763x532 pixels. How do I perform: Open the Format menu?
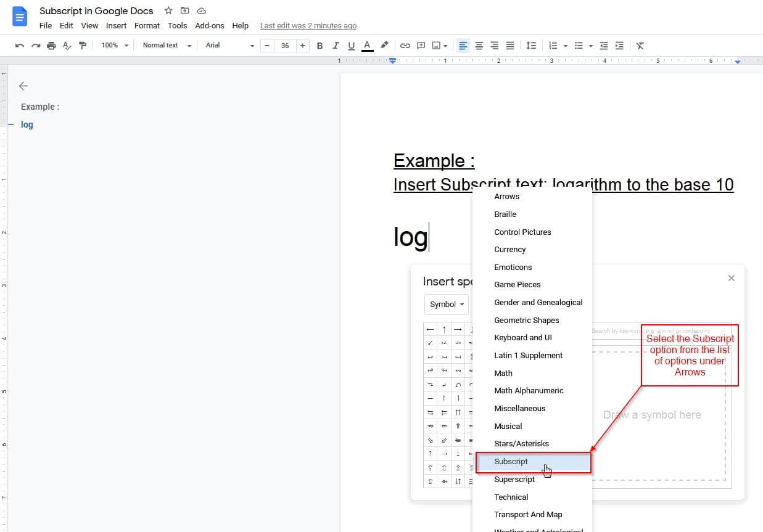tap(147, 25)
